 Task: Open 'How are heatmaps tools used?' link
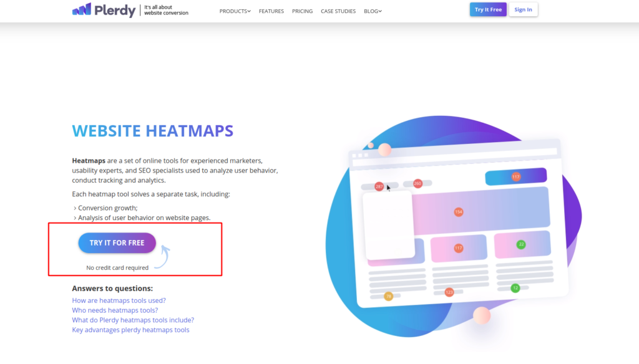click(x=119, y=300)
